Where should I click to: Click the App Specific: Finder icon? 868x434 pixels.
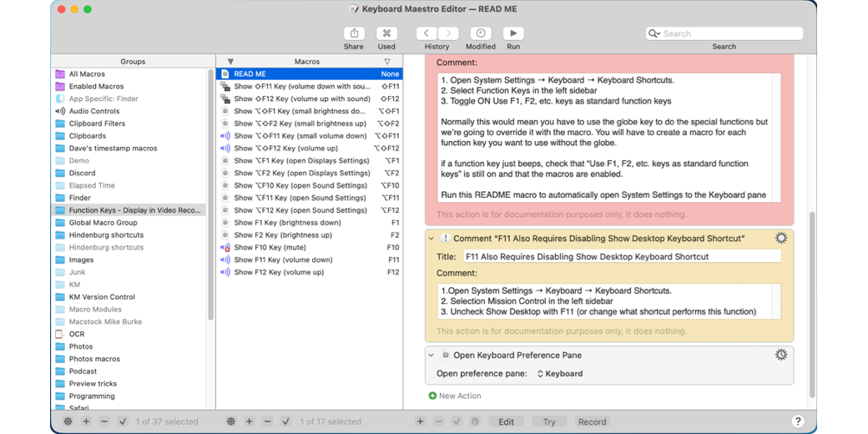[x=60, y=98]
